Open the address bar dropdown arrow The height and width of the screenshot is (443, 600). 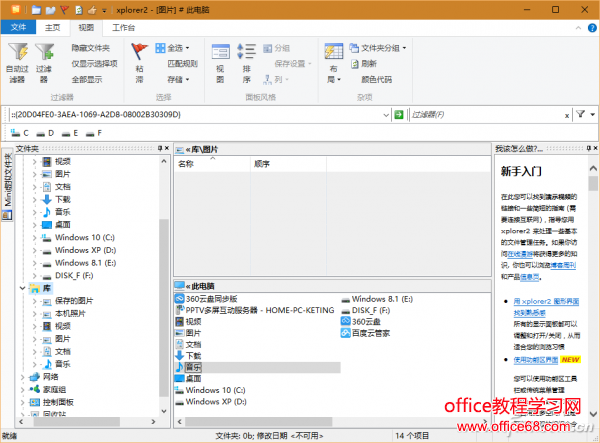coord(386,115)
